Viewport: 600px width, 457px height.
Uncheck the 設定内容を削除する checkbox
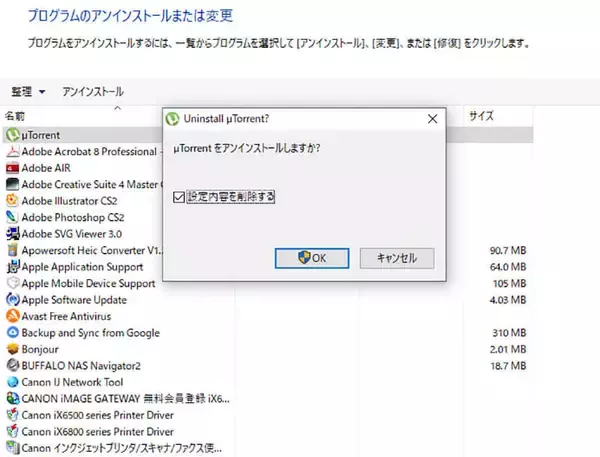tap(179, 197)
